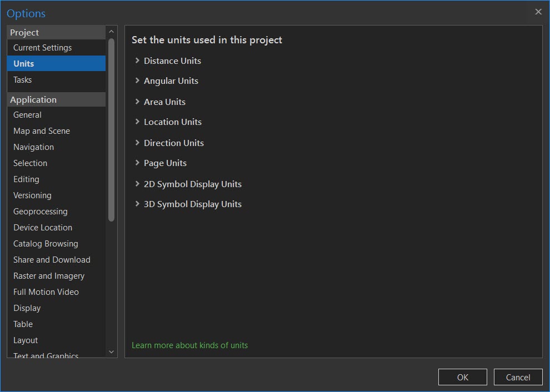Viewport: 550px width, 392px height.
Task: Close the Options dialog window
Action: (x=538, y=12)
